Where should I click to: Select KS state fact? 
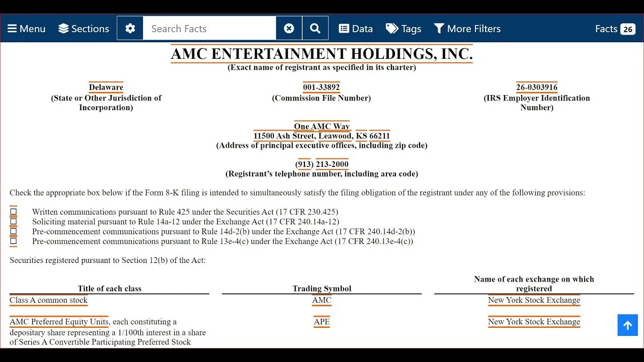coord(361,136)
